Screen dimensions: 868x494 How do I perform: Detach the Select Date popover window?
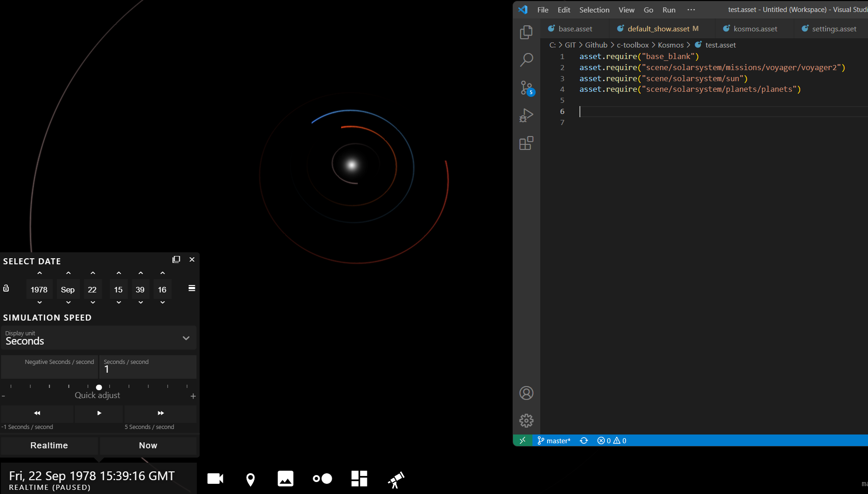pyautogui.click(x=176, y=260)
